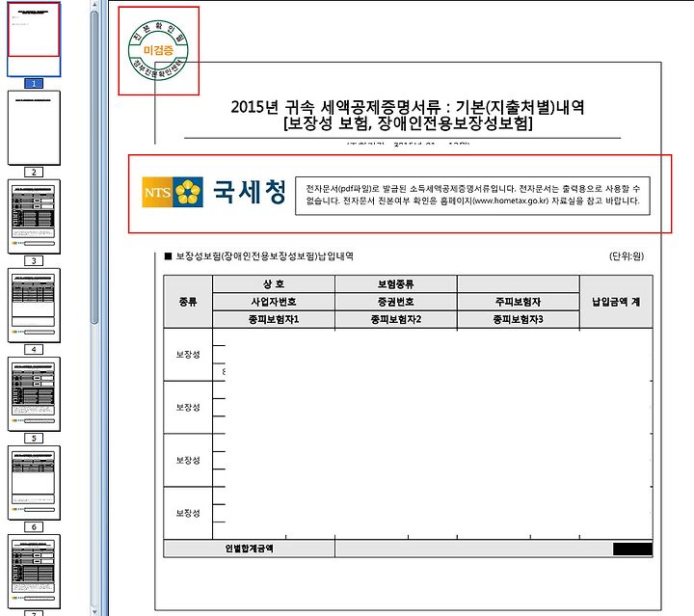Image resolution: width=694 pixels, height=616 pixels.
Task: Click the '사업자번호' header cell
Action: coord(274,302)
